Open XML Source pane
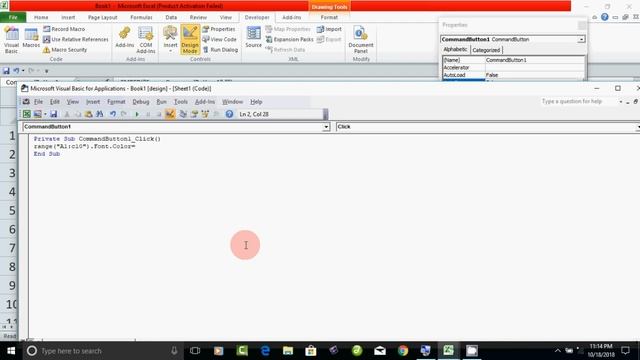Image resolution: width=640 pixels, height=360 pixels. [253, 38]
